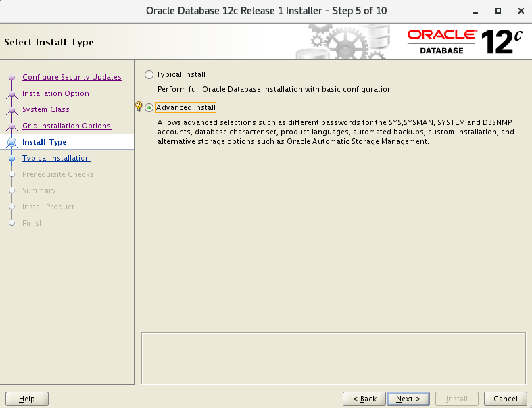
Task: Select the Advanced install radio button
Action: [149, 108]
